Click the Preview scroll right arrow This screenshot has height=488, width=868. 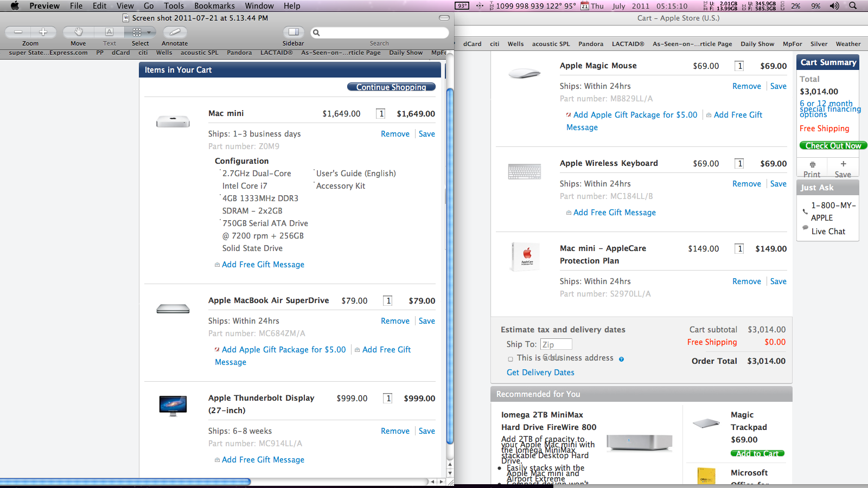(x=441, y=481)
